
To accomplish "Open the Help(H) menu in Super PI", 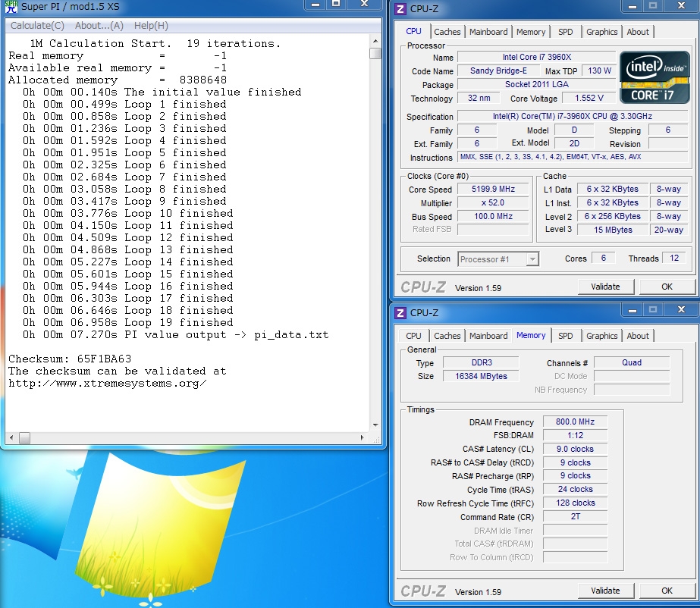I will pyautogui.click(x=151, y=26).
